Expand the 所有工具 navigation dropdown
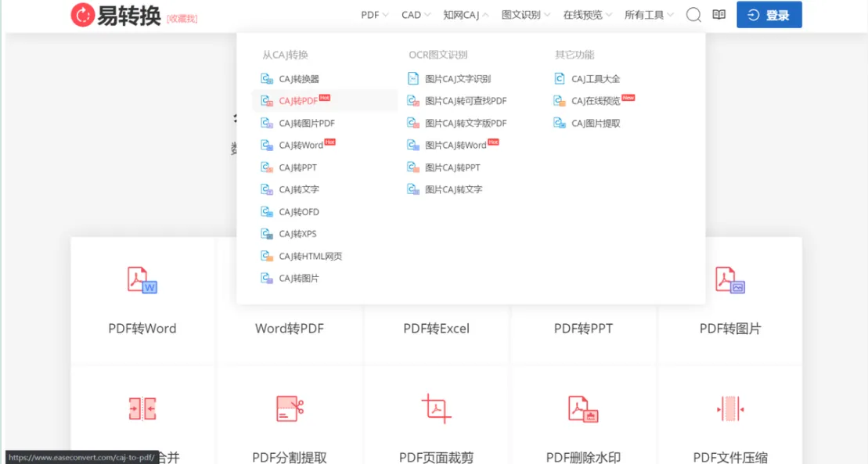This screenshot has width=868, height=464. (649, 15)
